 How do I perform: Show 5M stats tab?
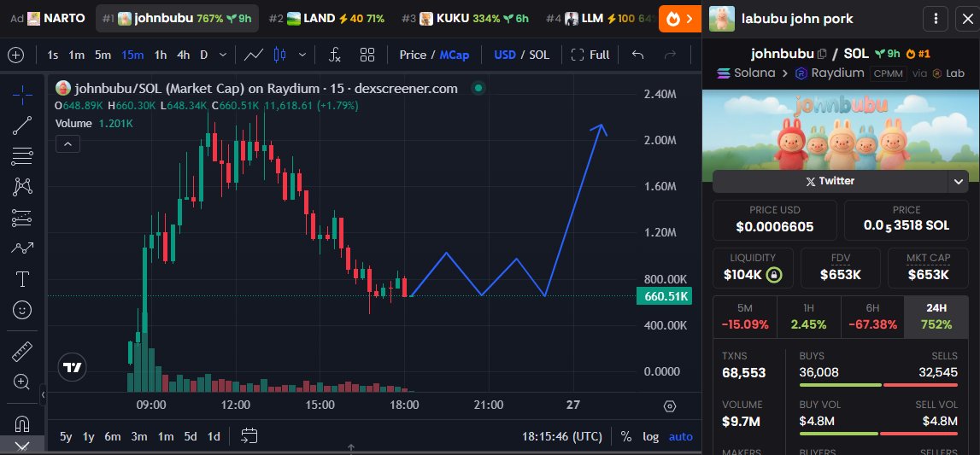tap(745, 317)
